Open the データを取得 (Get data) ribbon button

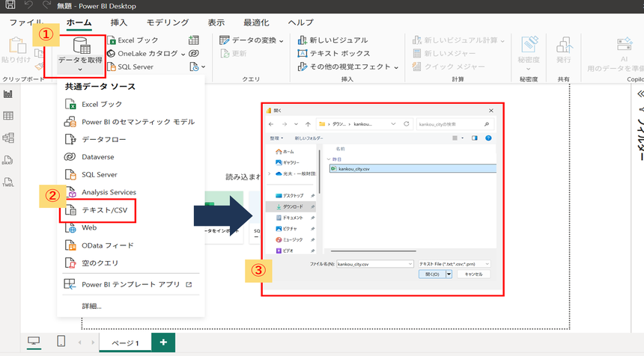tap(80, 55)
